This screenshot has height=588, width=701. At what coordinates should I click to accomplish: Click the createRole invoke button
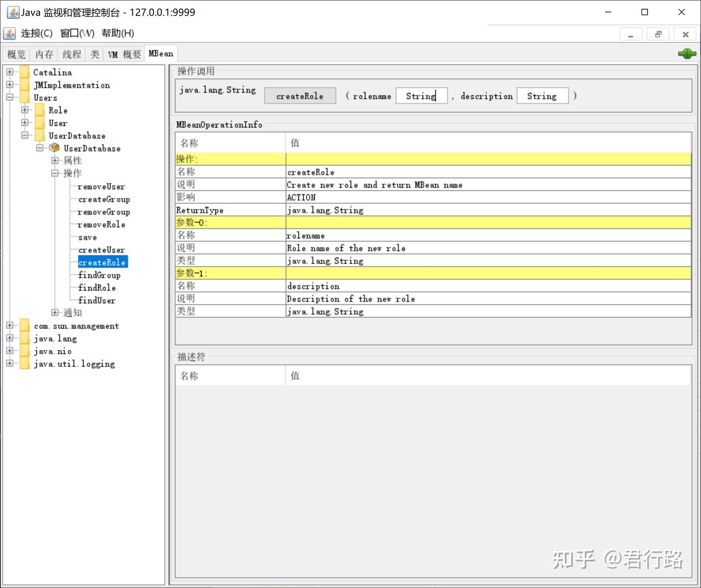[300, 95]
